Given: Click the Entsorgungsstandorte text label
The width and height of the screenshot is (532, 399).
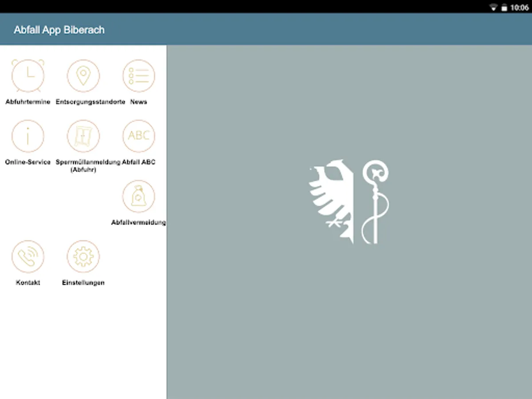Looking at the screenshot, I should click(90, 102).
